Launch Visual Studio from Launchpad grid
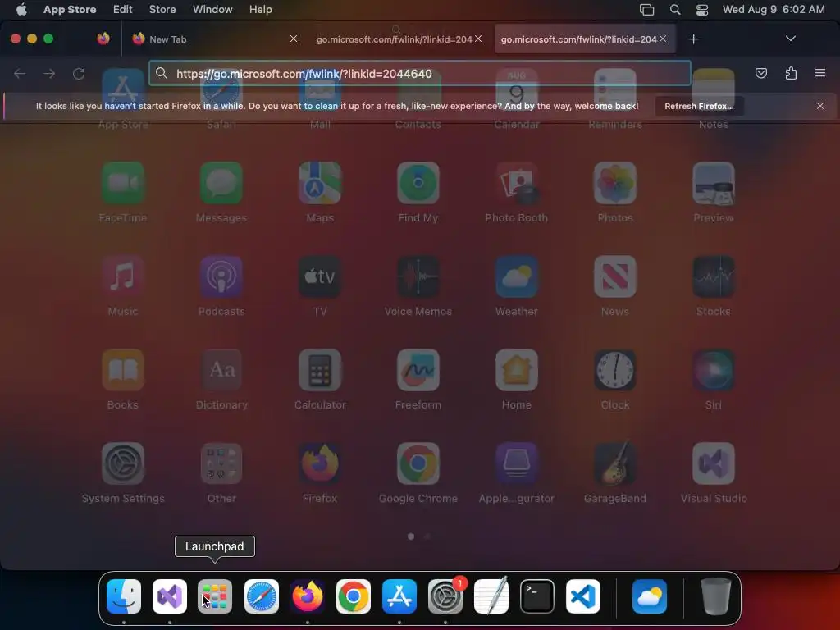 coord(714,463)
